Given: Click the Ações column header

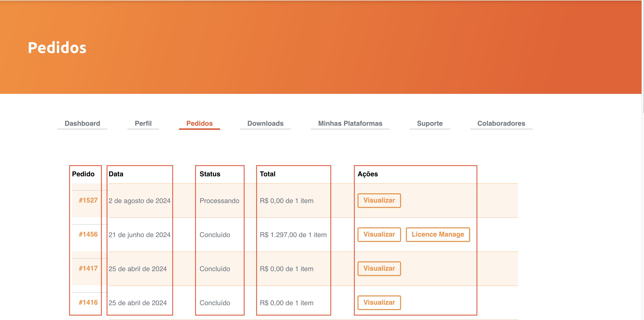Looking at the screenshot, I should pos(367,174).
